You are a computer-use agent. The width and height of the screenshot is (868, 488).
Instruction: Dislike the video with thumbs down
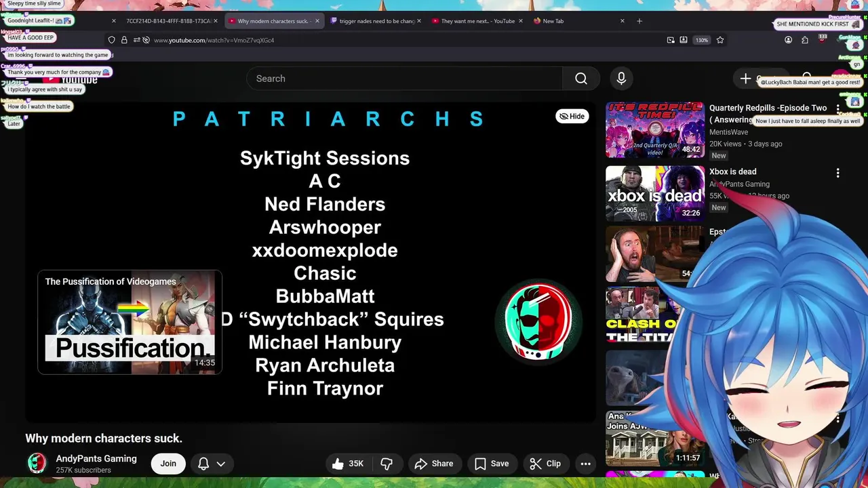[387, 464]
